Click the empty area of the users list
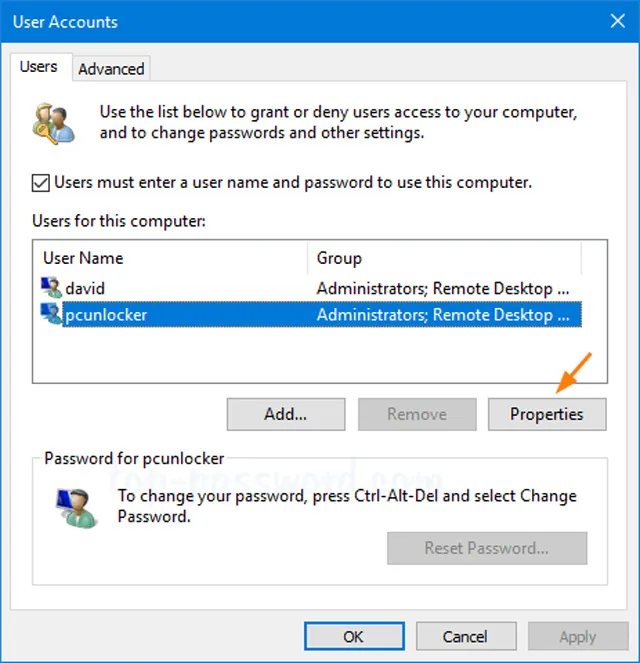Screen dimensions: 640x663 [x=311, y=354]
